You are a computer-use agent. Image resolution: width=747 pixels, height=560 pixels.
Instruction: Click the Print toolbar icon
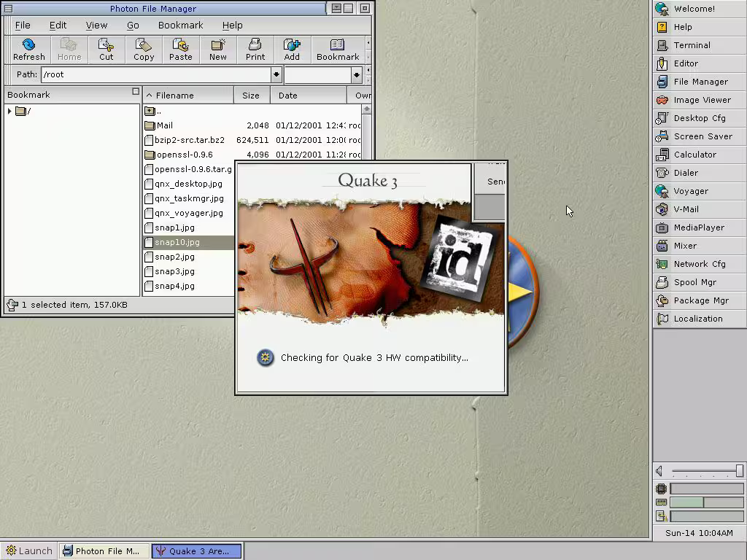click(255, 49)
